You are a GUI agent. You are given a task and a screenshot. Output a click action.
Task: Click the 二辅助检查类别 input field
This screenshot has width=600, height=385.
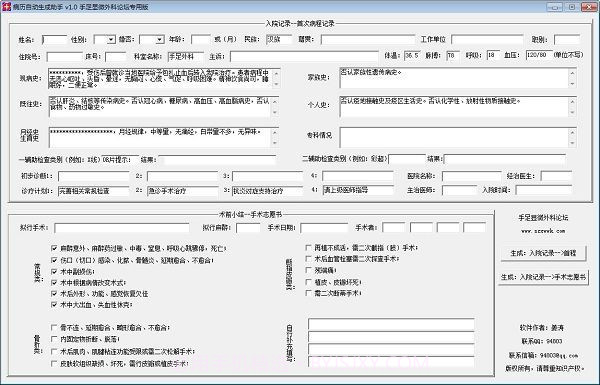(407, 159)
